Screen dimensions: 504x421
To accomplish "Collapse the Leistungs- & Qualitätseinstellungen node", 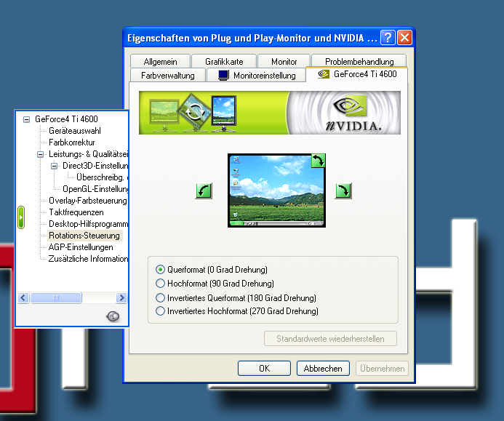I will [x=41, y=154].
